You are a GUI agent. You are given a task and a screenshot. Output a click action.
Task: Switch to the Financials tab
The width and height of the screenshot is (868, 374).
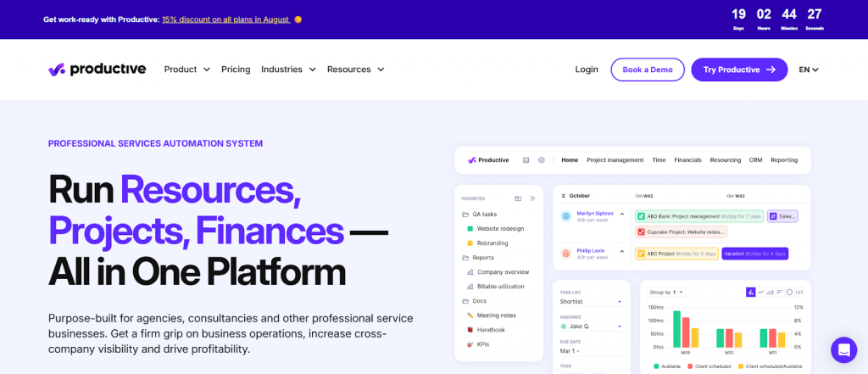[x=687, y=160]
